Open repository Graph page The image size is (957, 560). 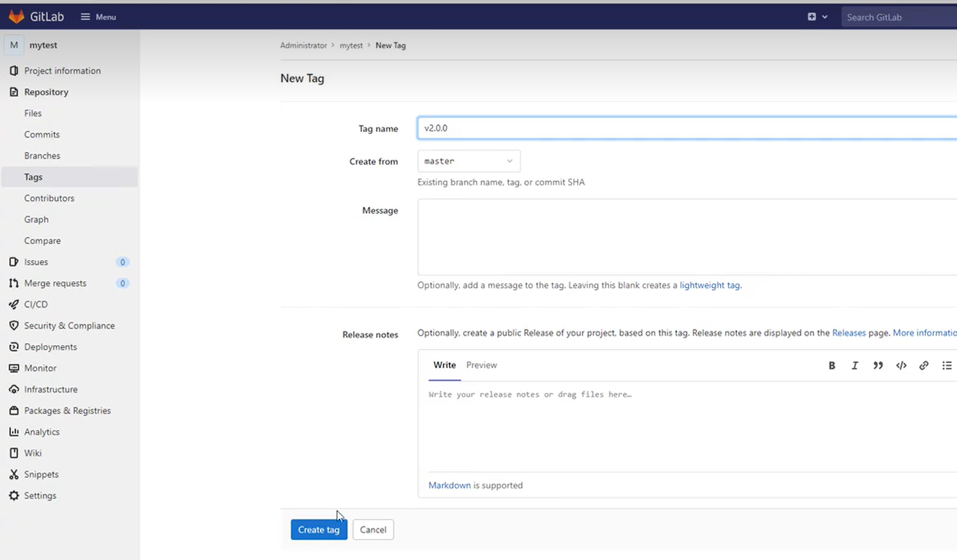tap(36, 219)
